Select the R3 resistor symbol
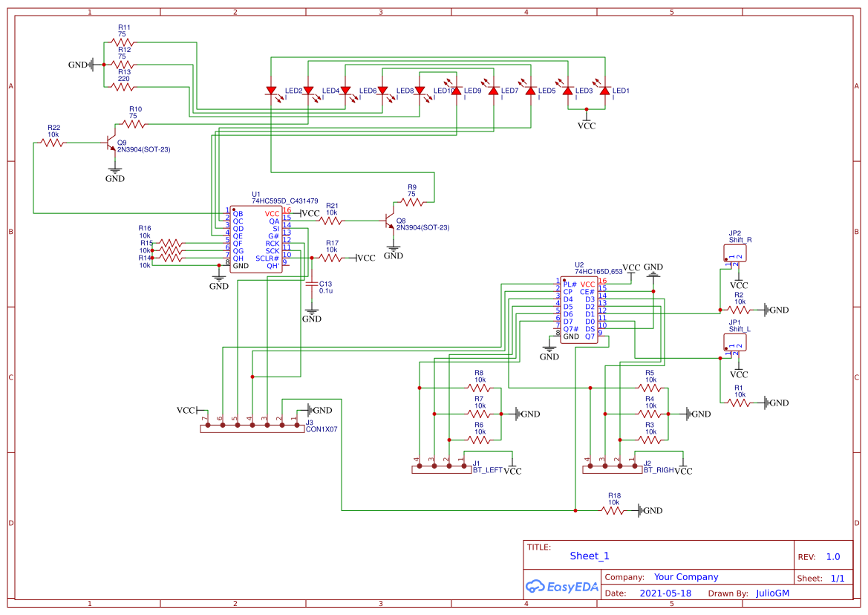This screenshot has height=615, width=868. pyautogui.click(x=650, y=440)
